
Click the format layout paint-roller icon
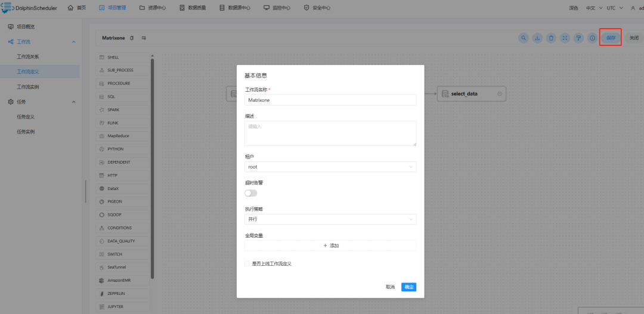(578, 38)
